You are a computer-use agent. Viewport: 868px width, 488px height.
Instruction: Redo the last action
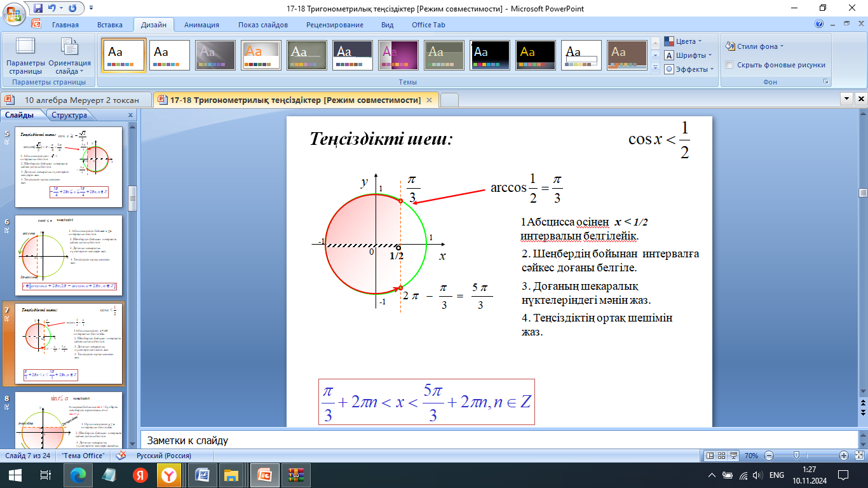point(72,8)
